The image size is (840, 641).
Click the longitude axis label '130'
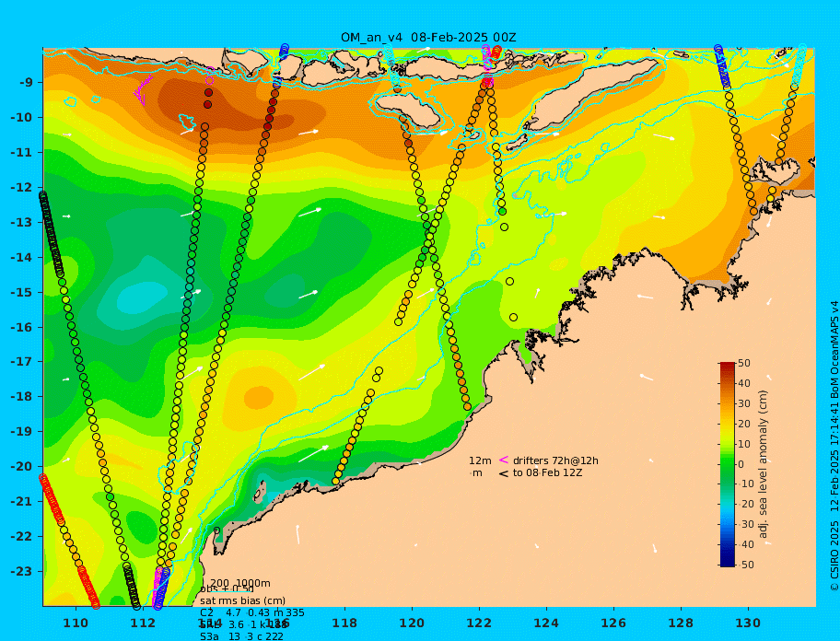tap(748, 623)
